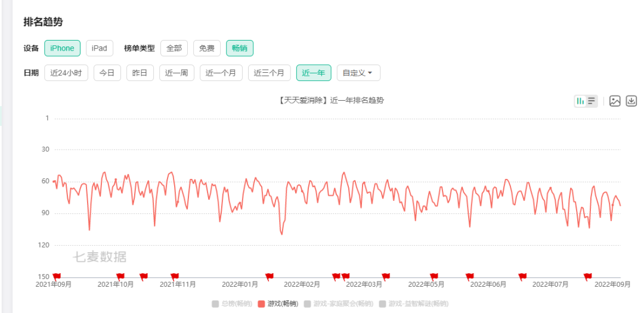Click the download data icon
This screenshot has height=313, width=644.
click(631, 101)
